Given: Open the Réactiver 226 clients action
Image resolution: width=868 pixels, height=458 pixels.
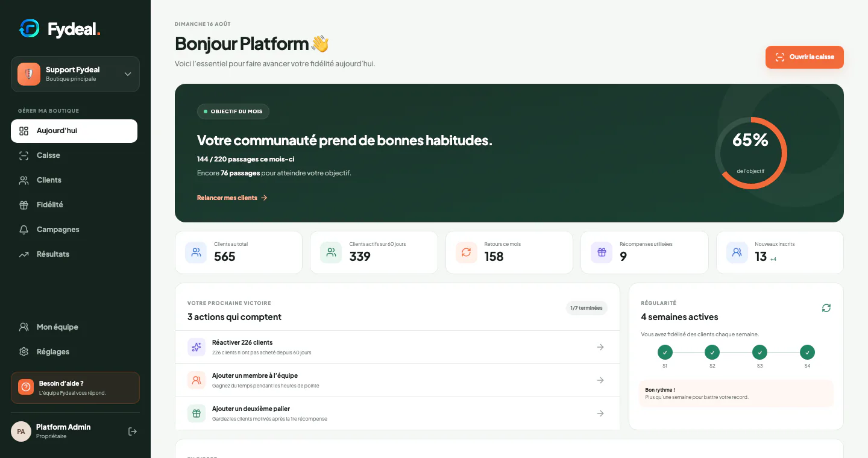Looking at the screenshot, I should click(397, 347).
